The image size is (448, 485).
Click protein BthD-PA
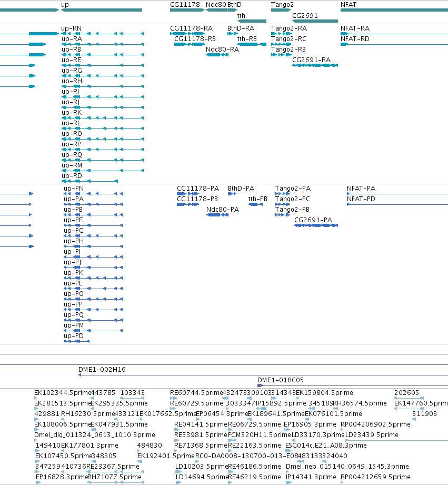coord(241,189)
